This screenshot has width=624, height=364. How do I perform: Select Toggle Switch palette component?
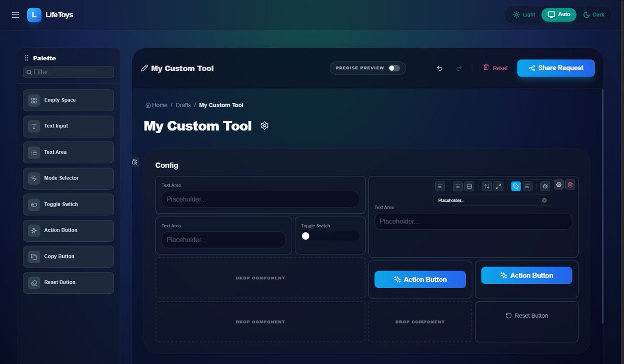[69, 204]
